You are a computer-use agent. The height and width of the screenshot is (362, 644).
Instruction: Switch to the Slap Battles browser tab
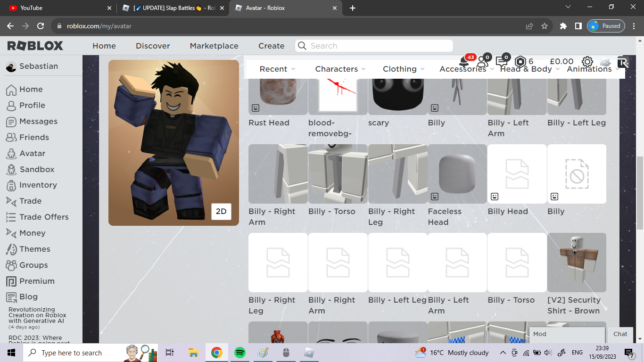[x=172, y=8]
